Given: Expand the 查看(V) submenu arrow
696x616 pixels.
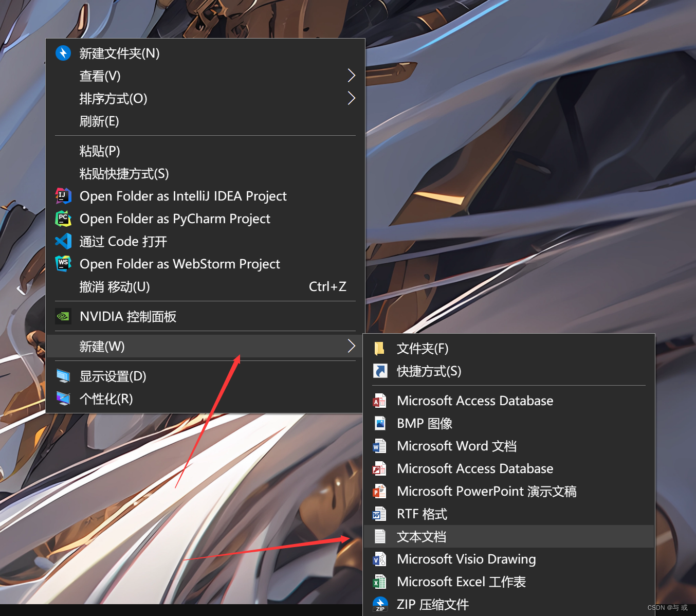Looking at the screenshot, I should point(351,76).
